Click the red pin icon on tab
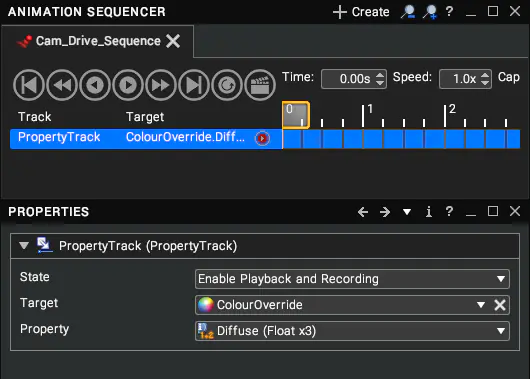Screen dimensions: 530x379 (x=24, y=41)
